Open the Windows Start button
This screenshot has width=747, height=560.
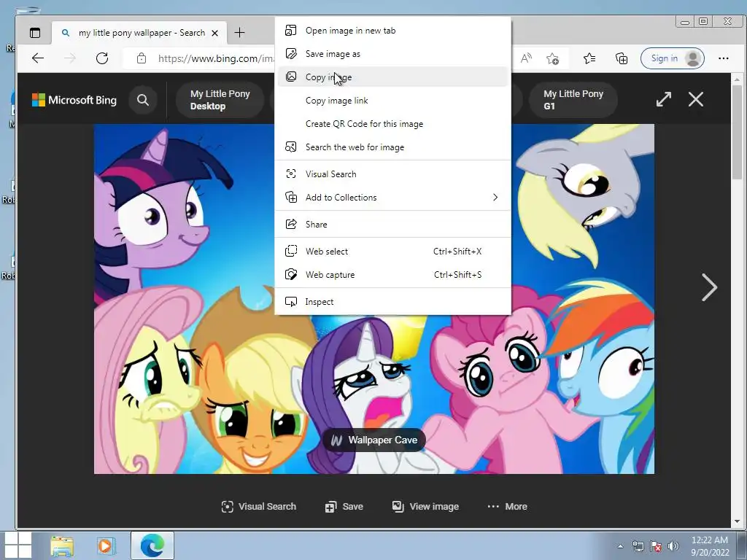point(17,545)
